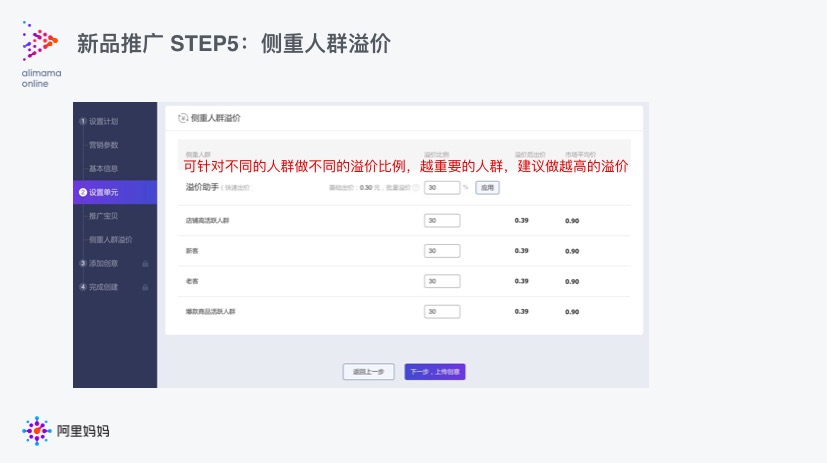Open step 3 添加创意 in sidebar
Image resolution: width=827 pixels, height=463 pixels.
(x=99, y=264)
